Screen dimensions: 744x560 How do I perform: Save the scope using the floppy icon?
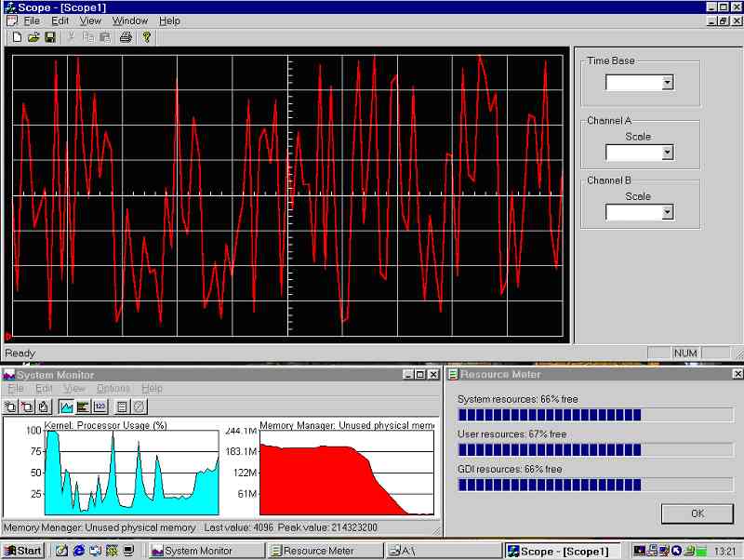point(50,37)
